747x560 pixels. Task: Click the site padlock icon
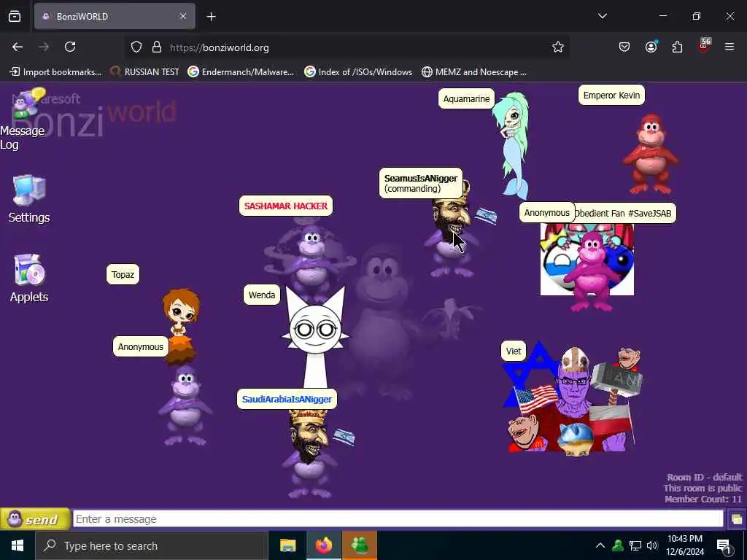click(x=157, y=47)
